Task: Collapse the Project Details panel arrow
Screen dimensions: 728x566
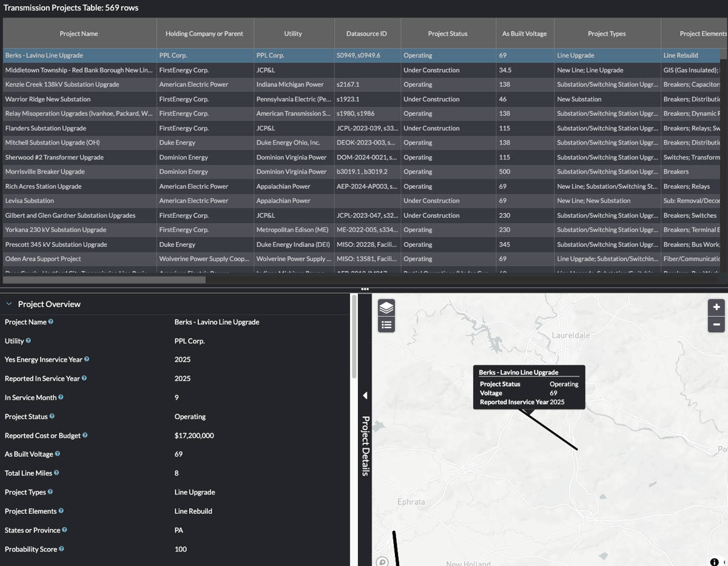Action: [x=365, y=396]
